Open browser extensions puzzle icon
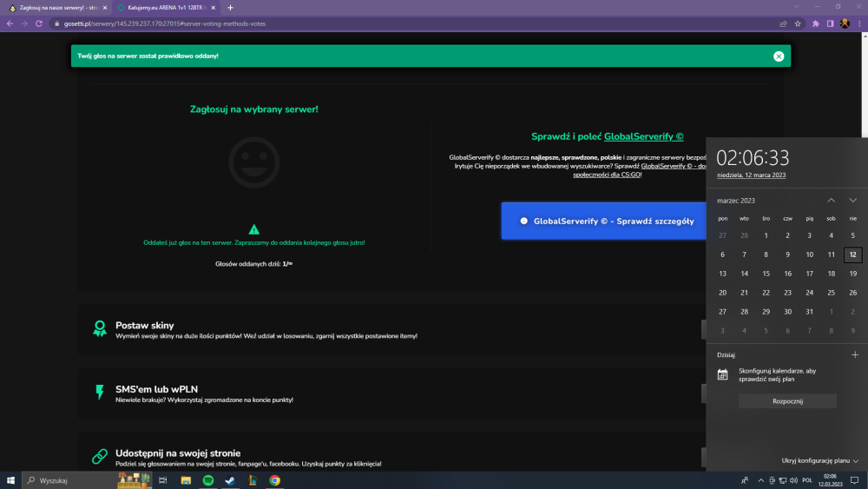This screenshot has width=868, height=489. click(x=815, y=23)
